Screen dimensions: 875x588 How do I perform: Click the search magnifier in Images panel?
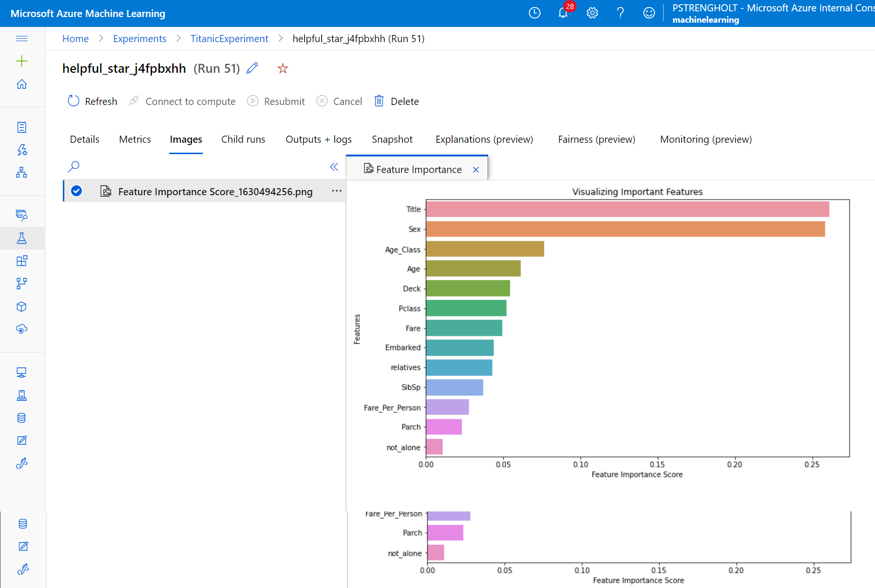[74, 166]
